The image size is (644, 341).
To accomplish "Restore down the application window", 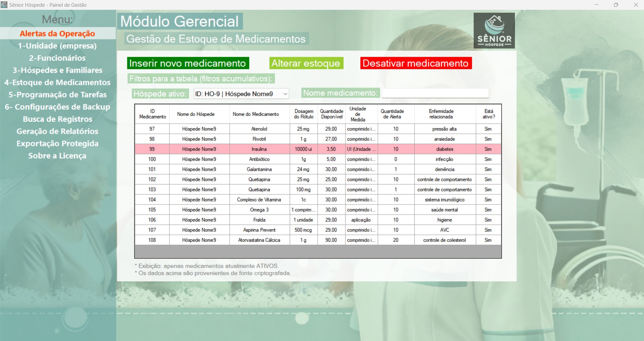I will (x=616, y=5).
